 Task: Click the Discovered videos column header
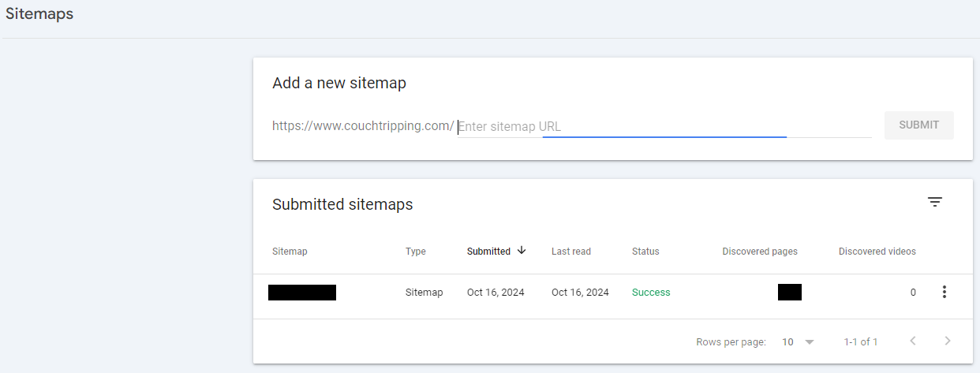(x=877, y=252)
